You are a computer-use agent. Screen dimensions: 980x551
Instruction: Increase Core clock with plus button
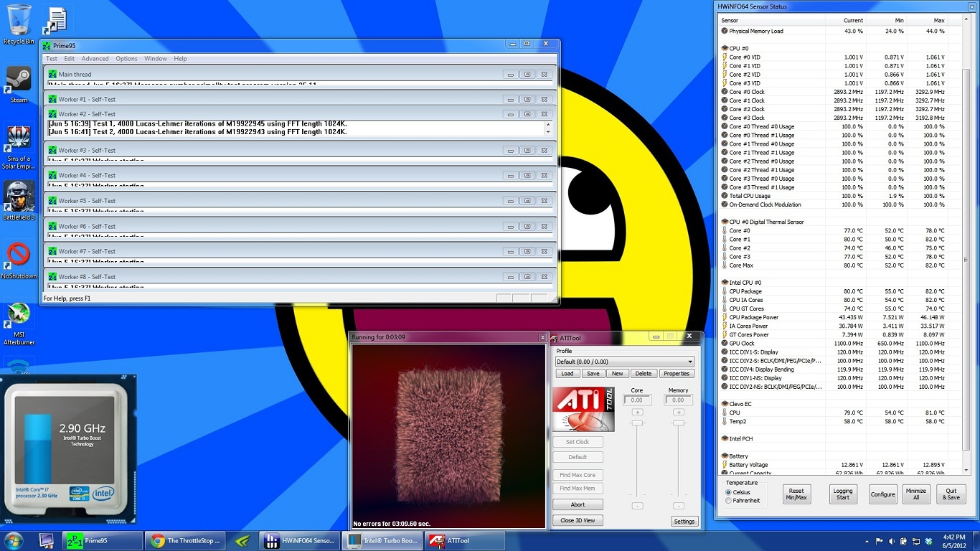pyautogui.click(x=637, y=412)
